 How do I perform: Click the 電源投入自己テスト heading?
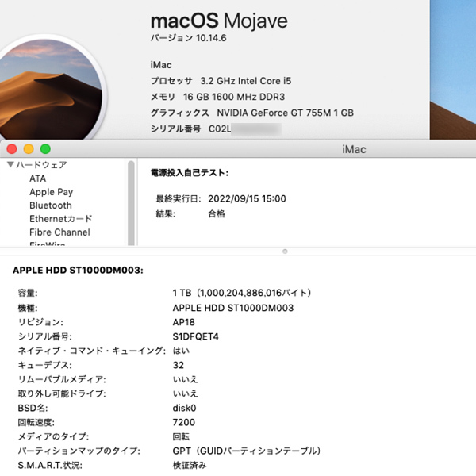coord(190,173)
